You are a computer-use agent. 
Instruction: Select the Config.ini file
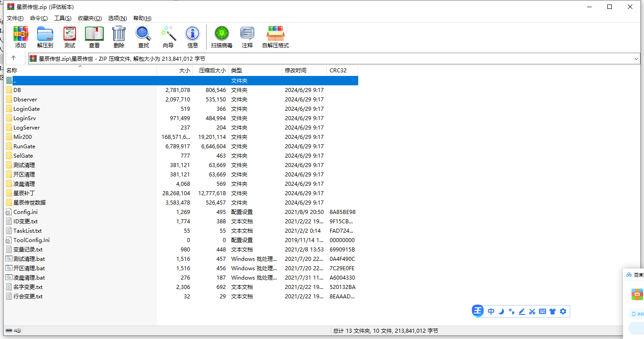pos(25,212)
